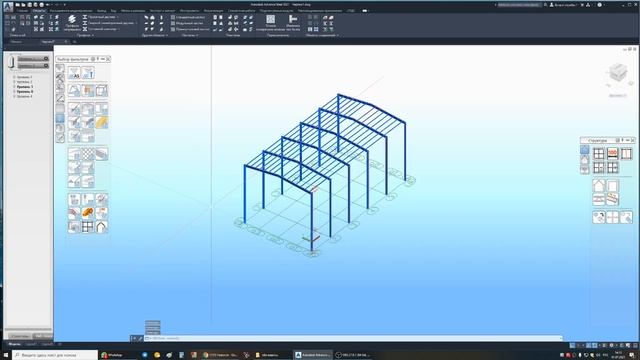Click the pin icon on the left palette title bar
The height and width of the screenshot is (360, 640).
(98, 59)
